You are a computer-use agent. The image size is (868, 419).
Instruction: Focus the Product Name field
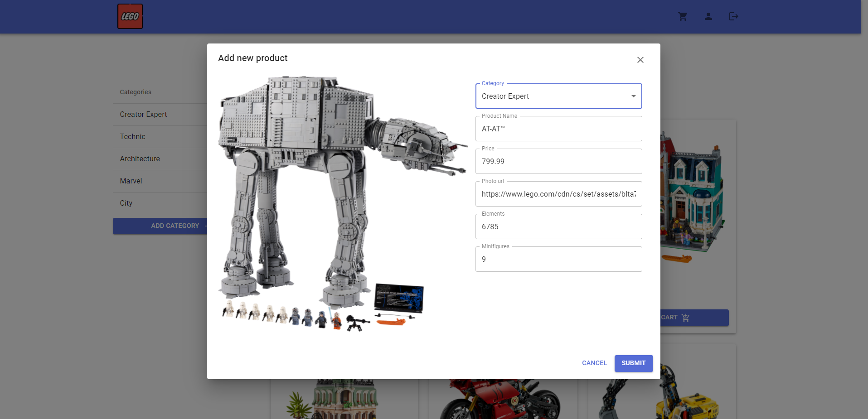click(558, 129)
